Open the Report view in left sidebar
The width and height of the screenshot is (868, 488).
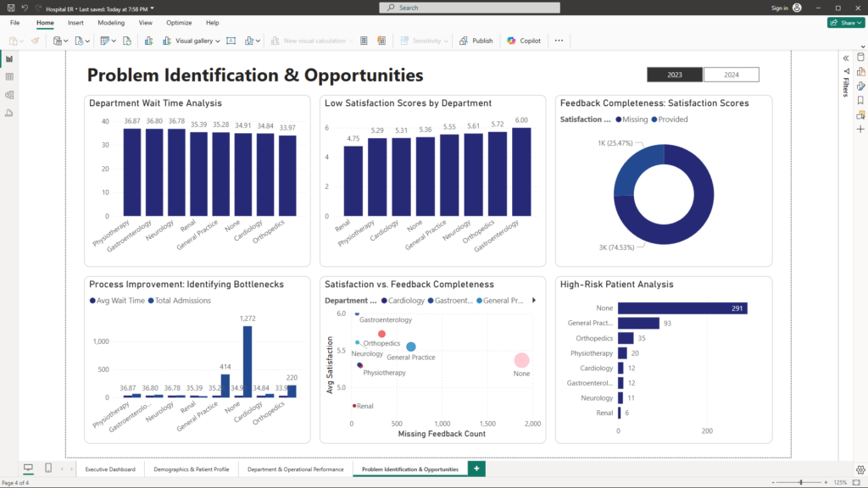click(x=9, y=59)
